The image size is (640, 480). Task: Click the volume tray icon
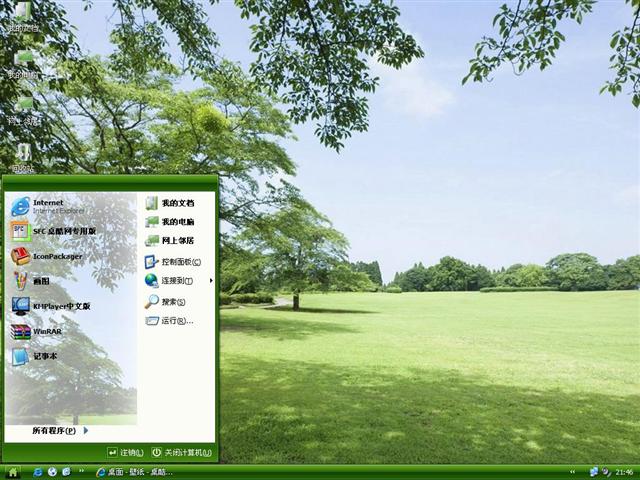click(x=606, y=472)
